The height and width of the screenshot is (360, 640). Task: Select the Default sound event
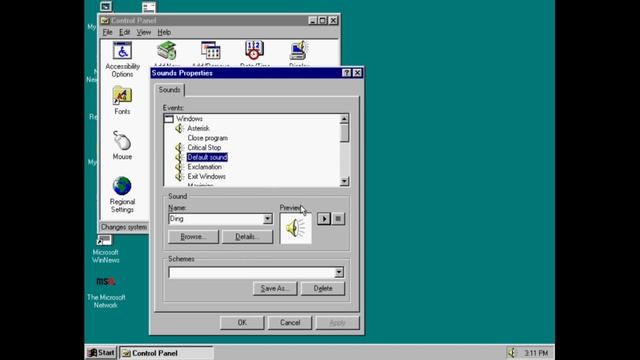207,157
